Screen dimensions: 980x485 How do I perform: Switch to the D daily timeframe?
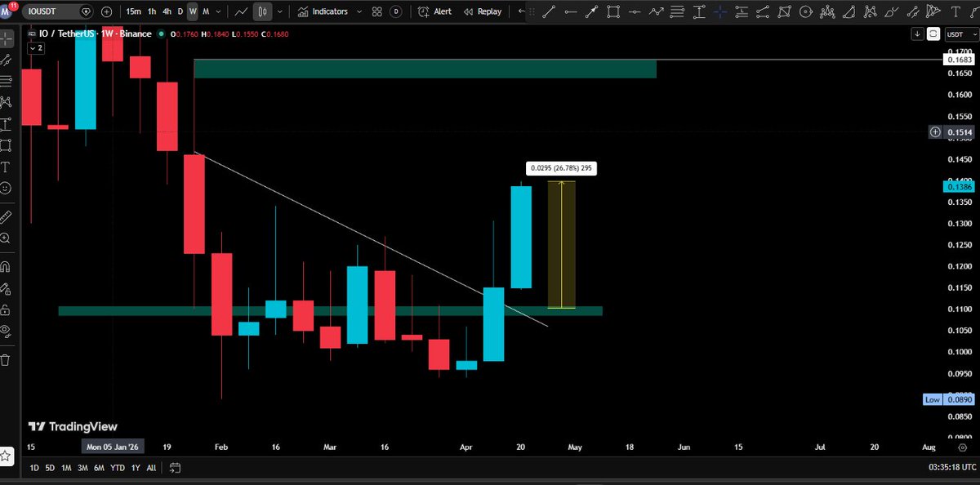coord(180,11)
